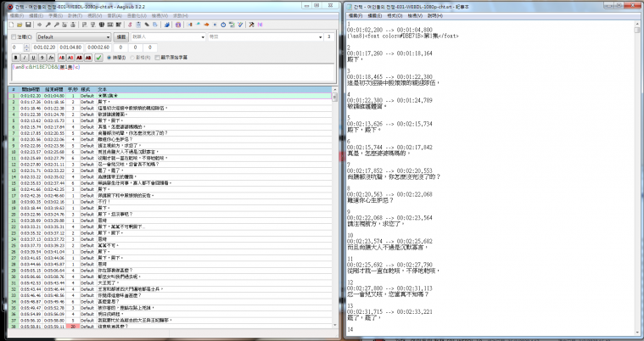
Task: Open Aegisub 視訊(V) video menu
Action: [95, 15]
